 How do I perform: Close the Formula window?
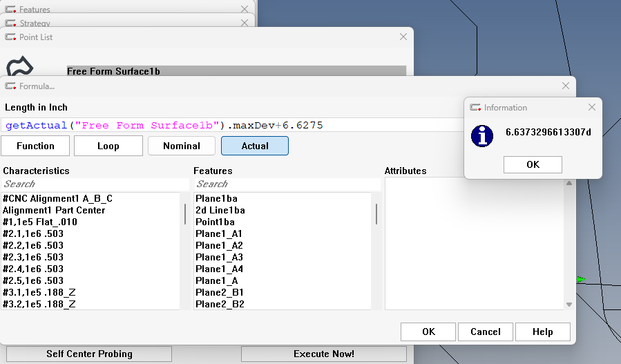[566, 86]
